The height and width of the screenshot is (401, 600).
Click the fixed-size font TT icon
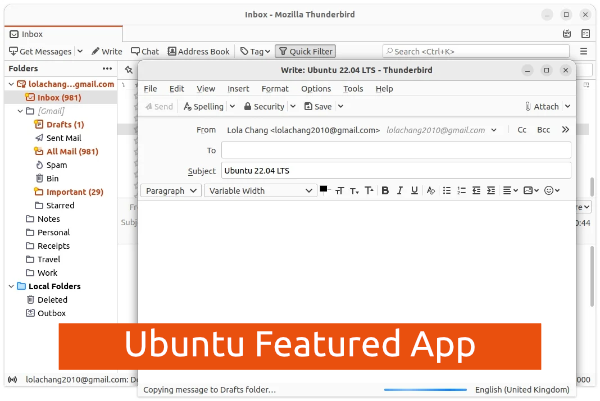pos(339,190)
